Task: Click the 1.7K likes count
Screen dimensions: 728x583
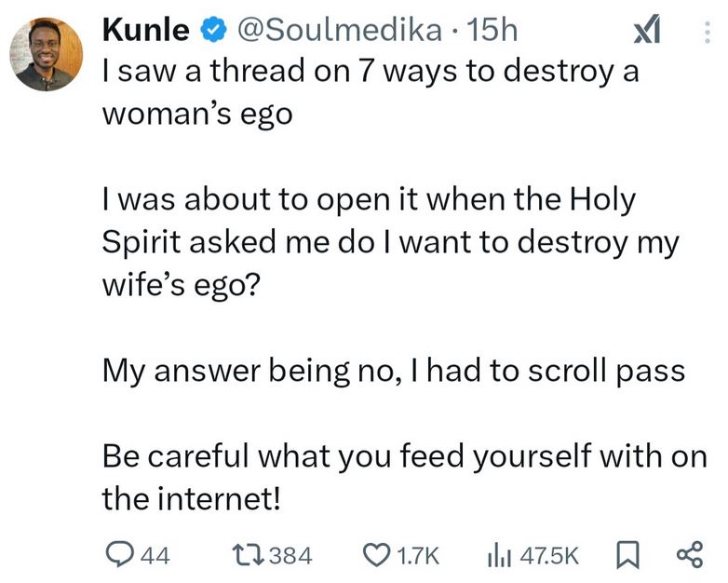Action: (x=418, y=556)
